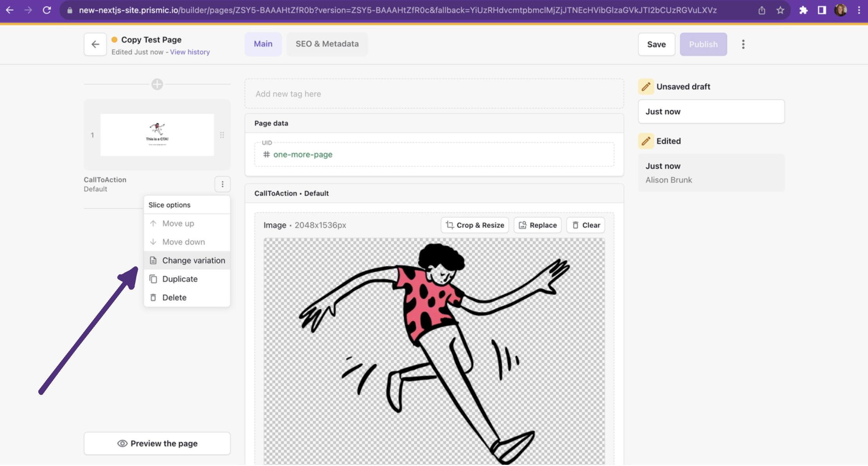This screenshot has height=466, width=868.
Task: Select Move down slice option
Action: point(183,241)
